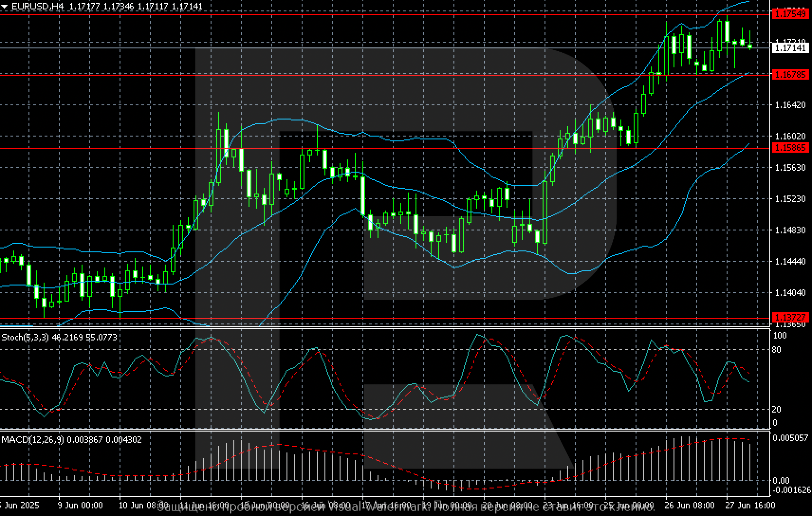Click the 1.16420 value on price scale
Screen dimensions: 812x516
790,105
